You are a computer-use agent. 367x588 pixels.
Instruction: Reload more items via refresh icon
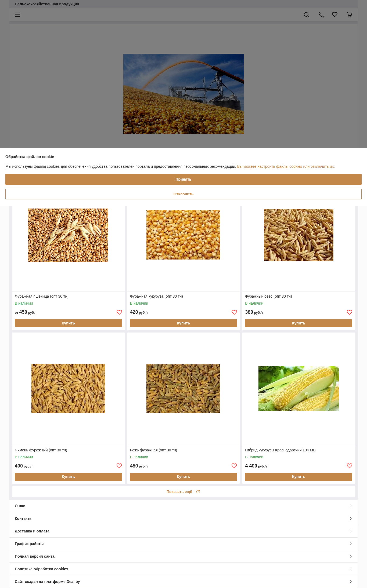coord(198,492)
